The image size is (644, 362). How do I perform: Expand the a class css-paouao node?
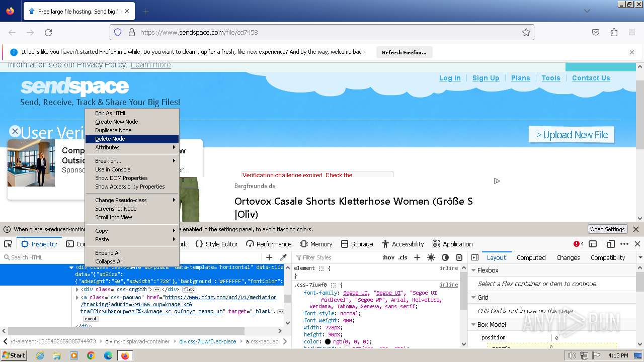click(x=77, y=298)
